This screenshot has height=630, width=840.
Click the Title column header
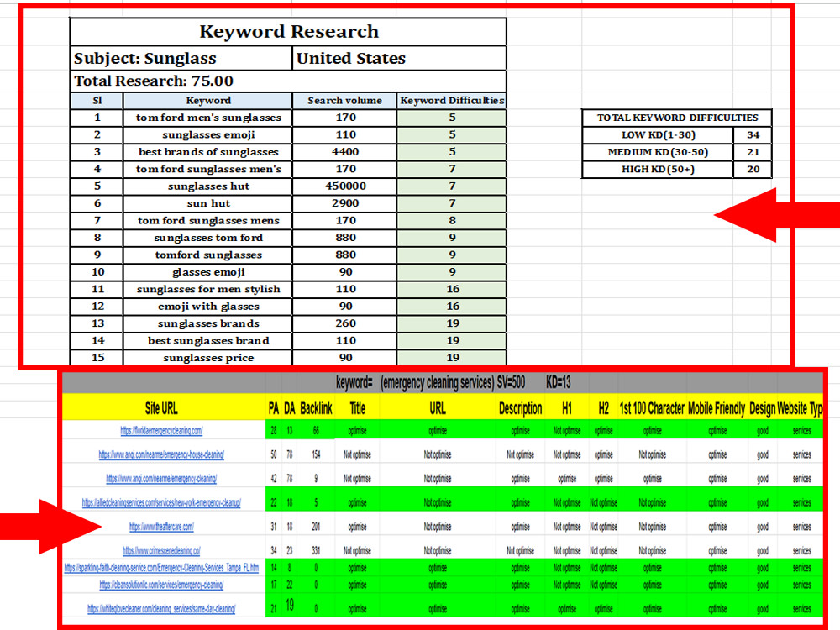click(357, 408)
